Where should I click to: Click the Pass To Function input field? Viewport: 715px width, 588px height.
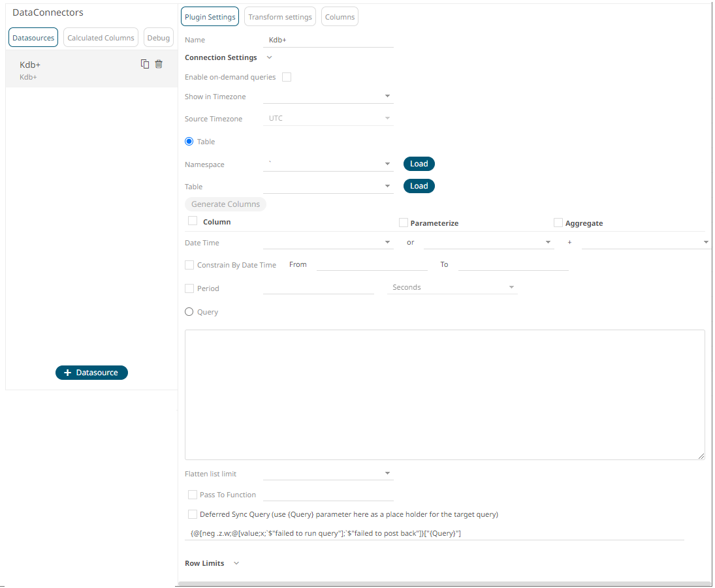click(x=328, y=495)
